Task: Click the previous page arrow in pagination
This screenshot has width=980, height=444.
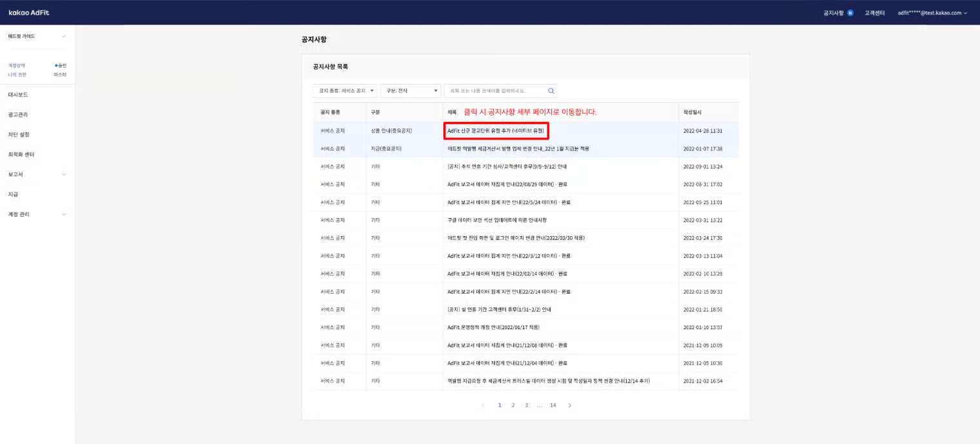Action: point(483,405)
